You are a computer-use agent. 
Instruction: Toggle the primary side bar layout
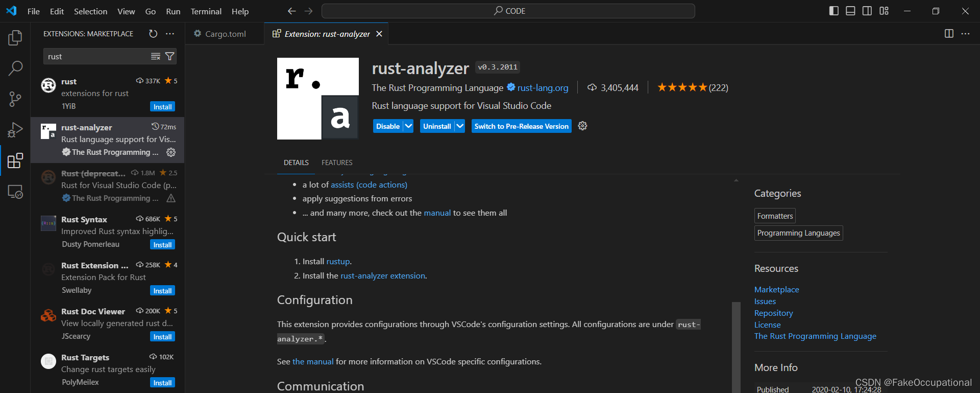point(834,11)
